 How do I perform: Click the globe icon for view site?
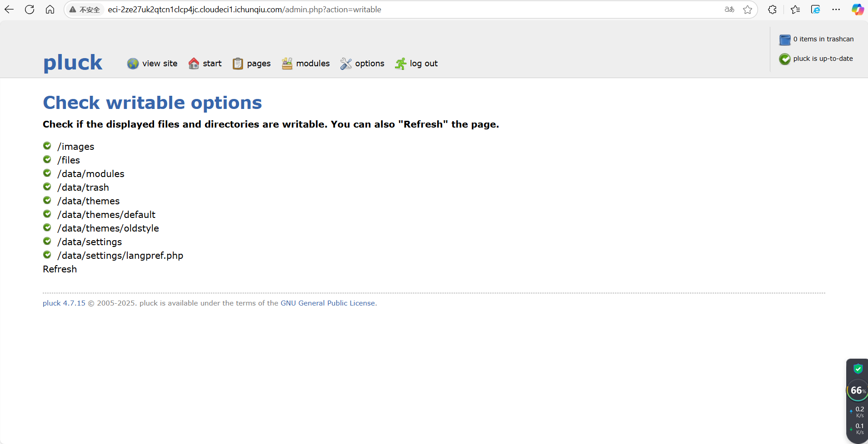tap(133, 64)
